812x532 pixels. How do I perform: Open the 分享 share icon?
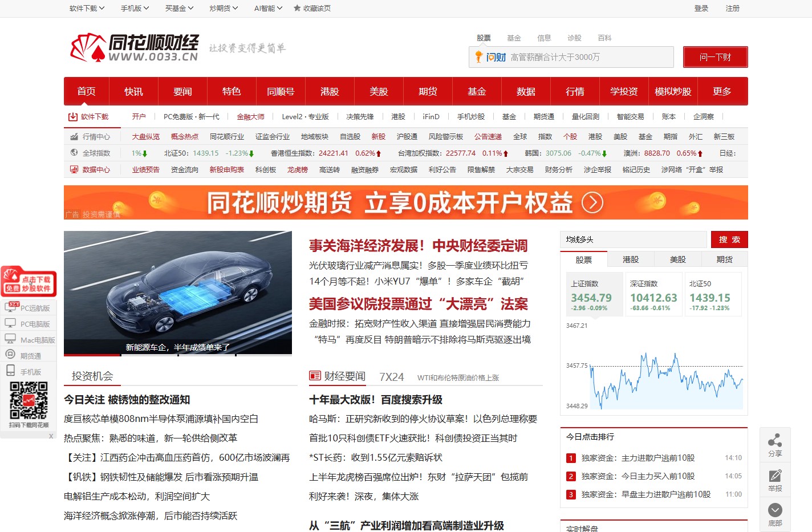click(775, 440)
